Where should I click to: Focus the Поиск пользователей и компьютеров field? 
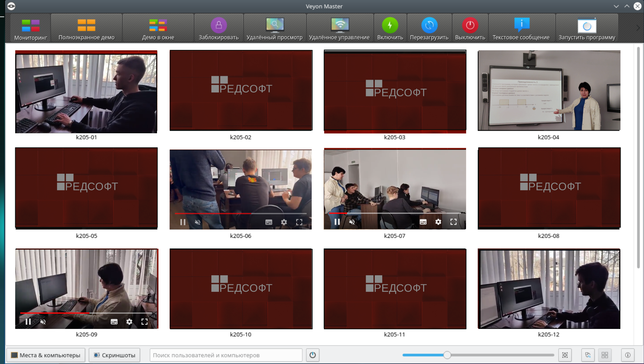point(226,355)
